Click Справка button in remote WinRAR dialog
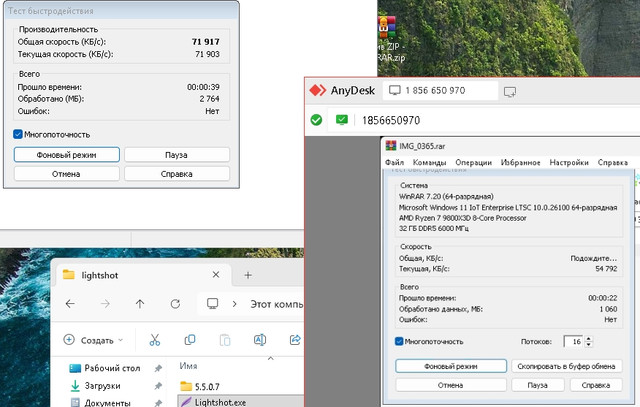The height and width of the screenshot is (407, 640). pyautogui.click(x=596, y=385)
